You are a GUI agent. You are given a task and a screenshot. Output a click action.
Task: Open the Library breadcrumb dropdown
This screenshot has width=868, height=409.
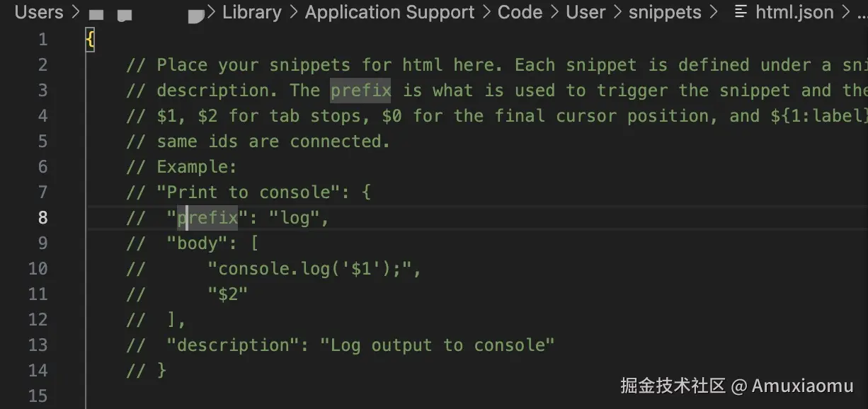tap(251, 12)
